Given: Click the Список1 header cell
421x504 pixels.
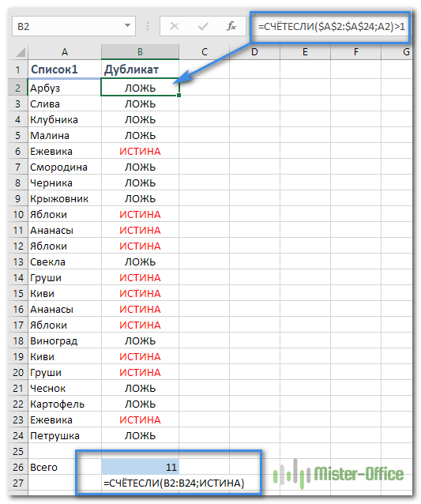Looking at the screenshot, I should (65, 70).
